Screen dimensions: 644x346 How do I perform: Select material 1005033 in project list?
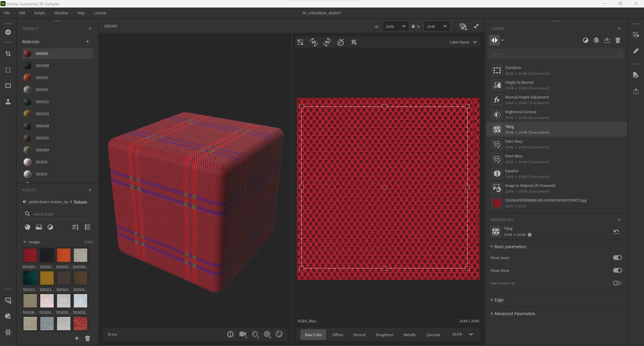(x=42, y=114)
